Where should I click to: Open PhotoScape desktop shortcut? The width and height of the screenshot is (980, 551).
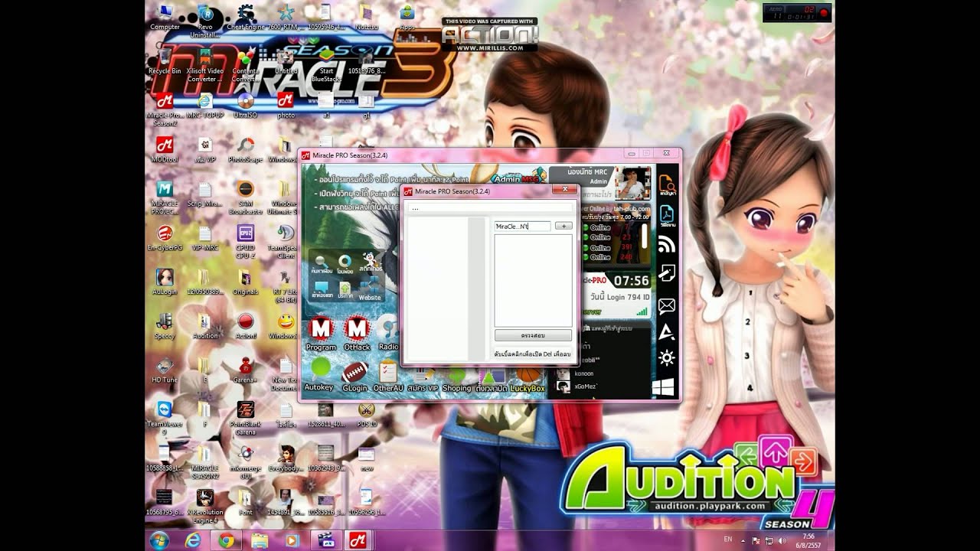click(246, 149)
